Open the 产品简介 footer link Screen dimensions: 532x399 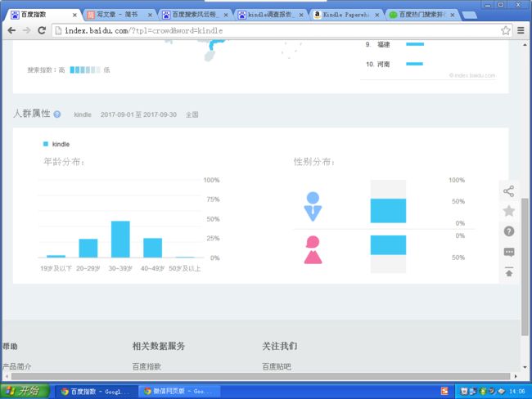17,366
